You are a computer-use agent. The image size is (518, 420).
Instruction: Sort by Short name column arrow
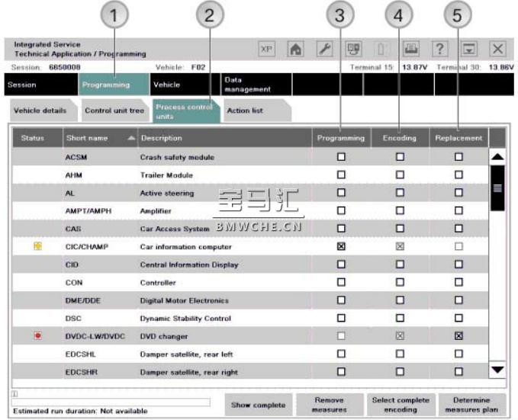[131, 138]
